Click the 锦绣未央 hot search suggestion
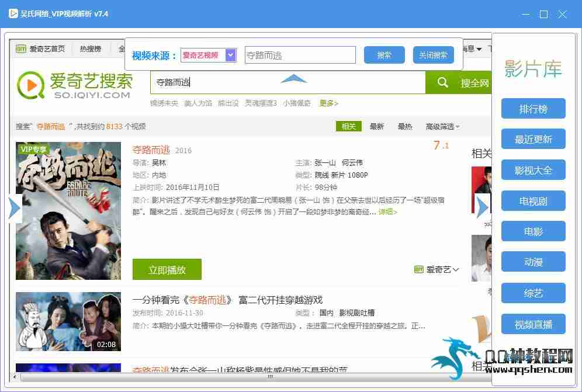This screenshot has height=392, width=582. [x=164, y=103]
